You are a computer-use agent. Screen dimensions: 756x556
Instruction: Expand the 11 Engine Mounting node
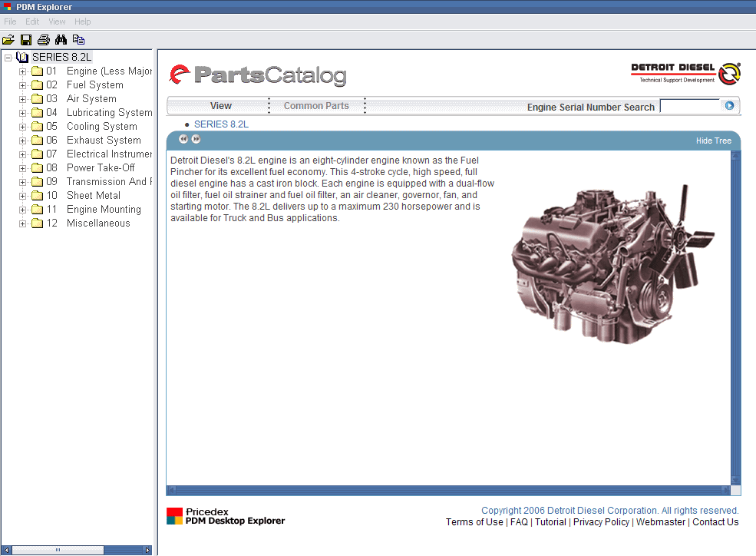point(22,210)
